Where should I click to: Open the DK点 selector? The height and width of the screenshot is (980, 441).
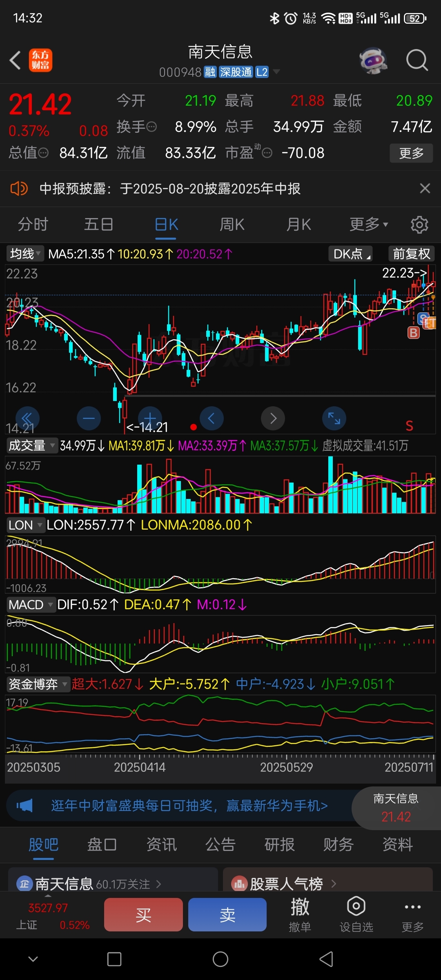[350, 254]
